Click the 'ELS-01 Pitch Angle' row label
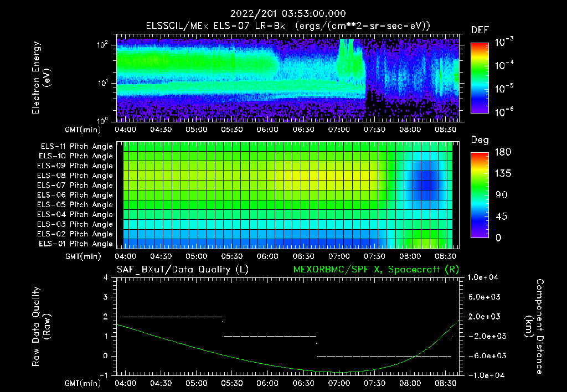The height and width of the screenshot is (392, 567). tap(75, 244)
